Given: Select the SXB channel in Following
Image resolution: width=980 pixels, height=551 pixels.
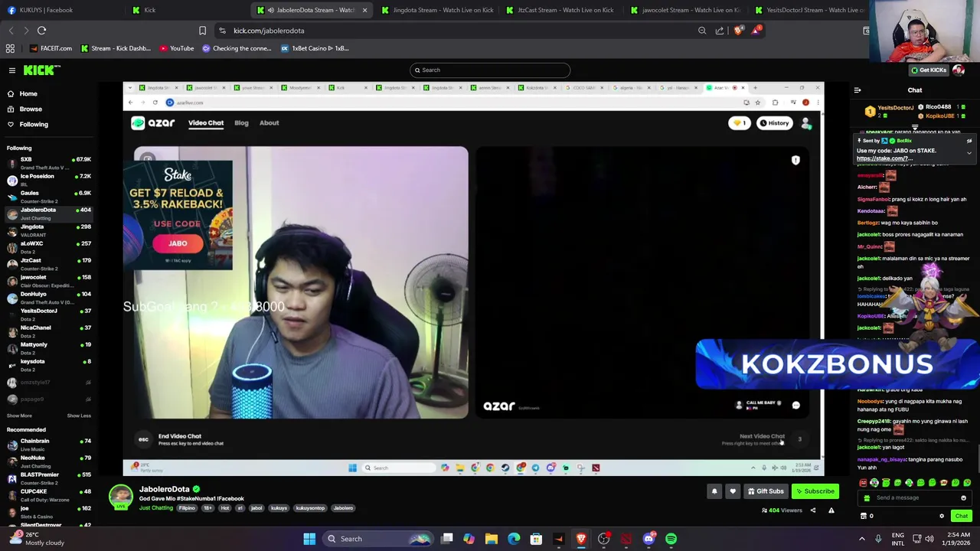Looking at the screenshot, I should point(47,163).
